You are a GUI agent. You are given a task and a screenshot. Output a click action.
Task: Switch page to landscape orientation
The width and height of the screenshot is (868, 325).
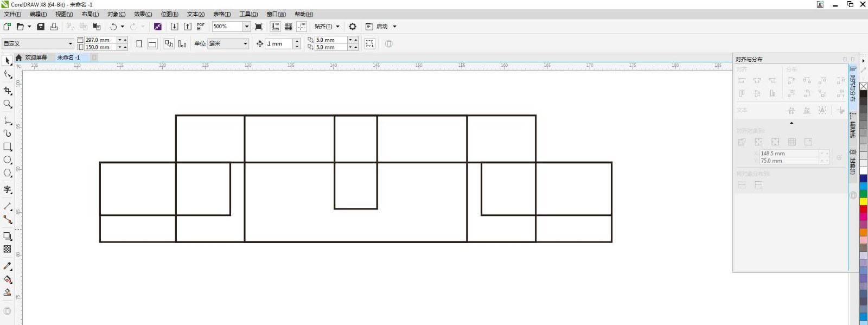coord(152,44)
